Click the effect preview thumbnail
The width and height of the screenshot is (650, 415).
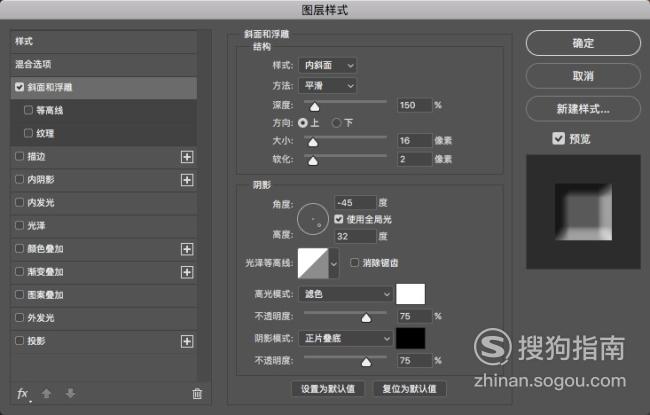(x=583, y=212)
